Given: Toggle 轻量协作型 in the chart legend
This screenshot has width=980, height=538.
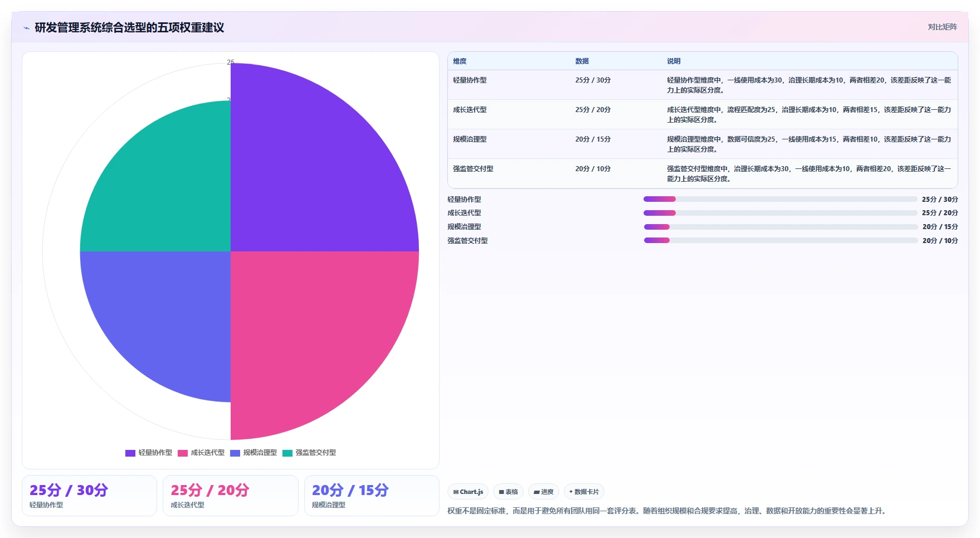Looking at the screenshot, I should click(x=149, y=453).
